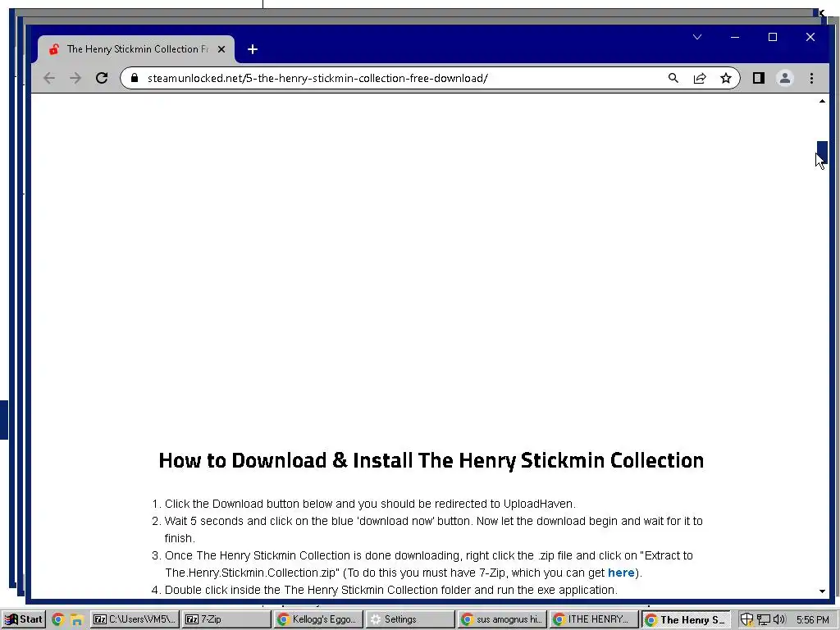Viewport: 840px width, 630px height.
Task: Open a new tab with plus button
Action: point(253,49)
